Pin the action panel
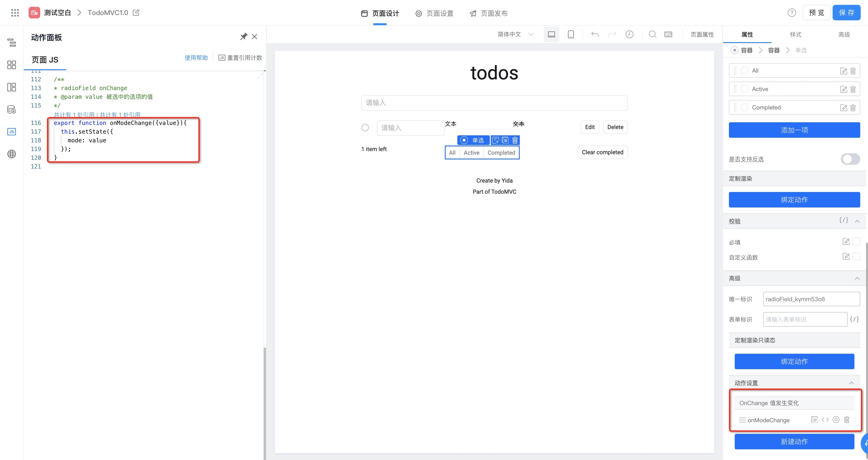The height and width of the screenshot is (460, 868). pyautogui.click(x=243, y=36)
